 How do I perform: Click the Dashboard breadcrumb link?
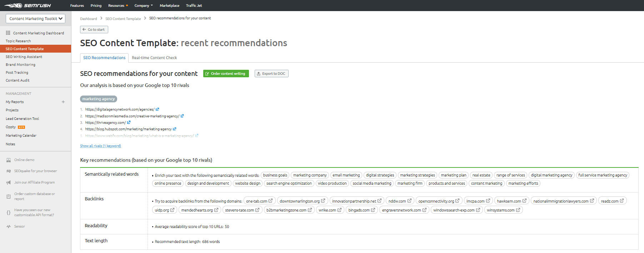coord(89,19)
